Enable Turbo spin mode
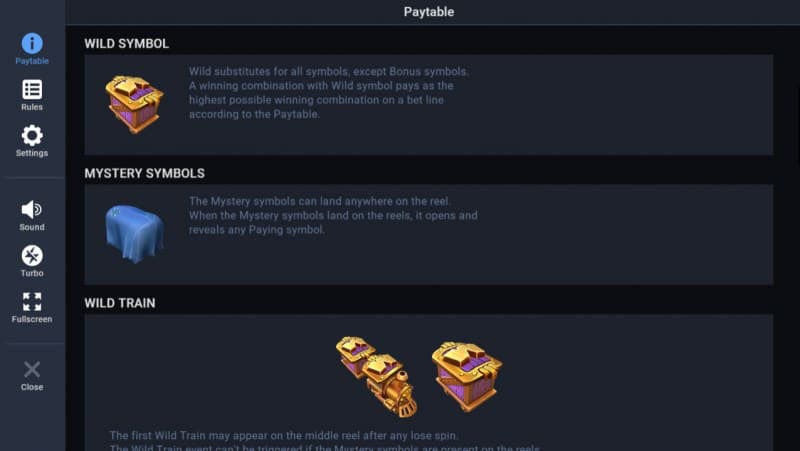This screenshot has height=451, width=800. pos(32,261)
